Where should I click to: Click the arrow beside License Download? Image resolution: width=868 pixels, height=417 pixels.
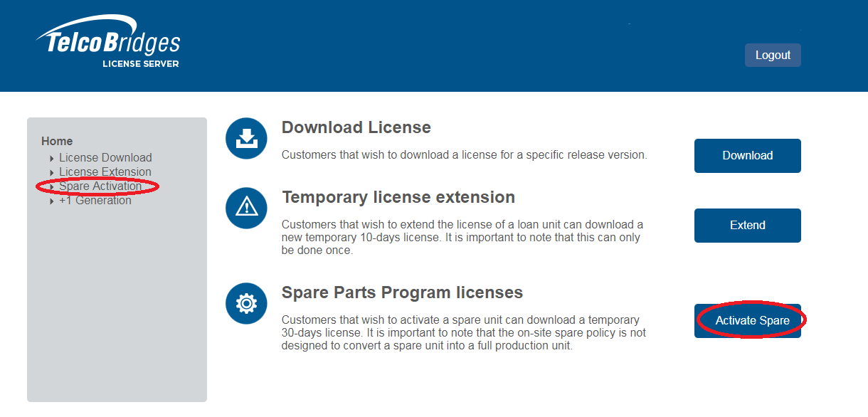click(52, 159)
